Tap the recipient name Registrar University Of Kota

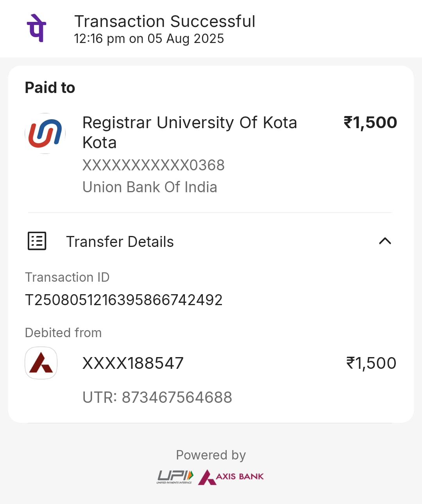pos(190,132)
